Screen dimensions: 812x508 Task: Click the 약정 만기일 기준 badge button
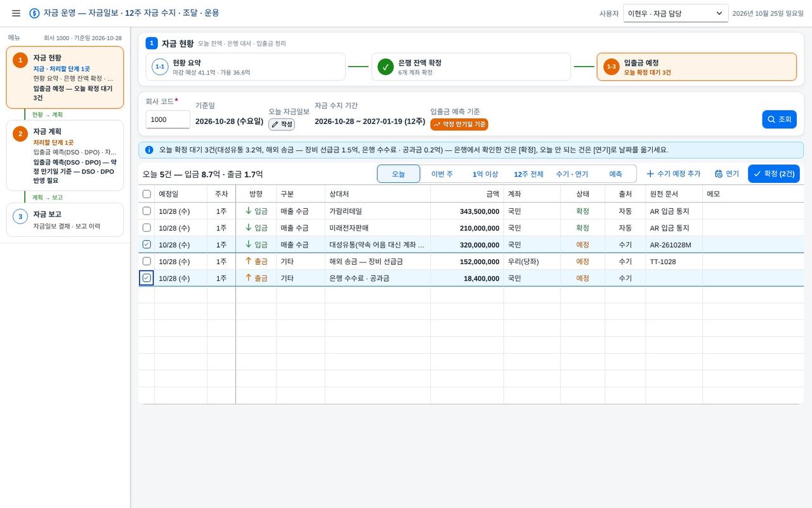pyautogui.click(x=459, y=124)
